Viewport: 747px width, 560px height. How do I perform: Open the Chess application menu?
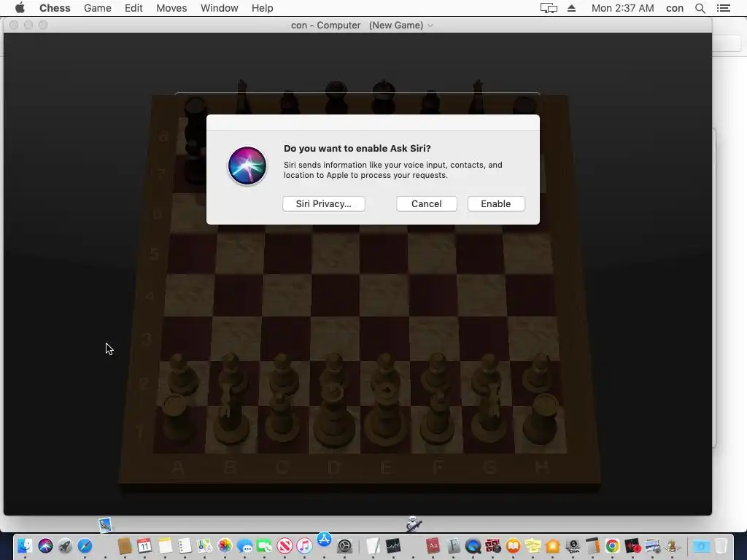[55, 8]
